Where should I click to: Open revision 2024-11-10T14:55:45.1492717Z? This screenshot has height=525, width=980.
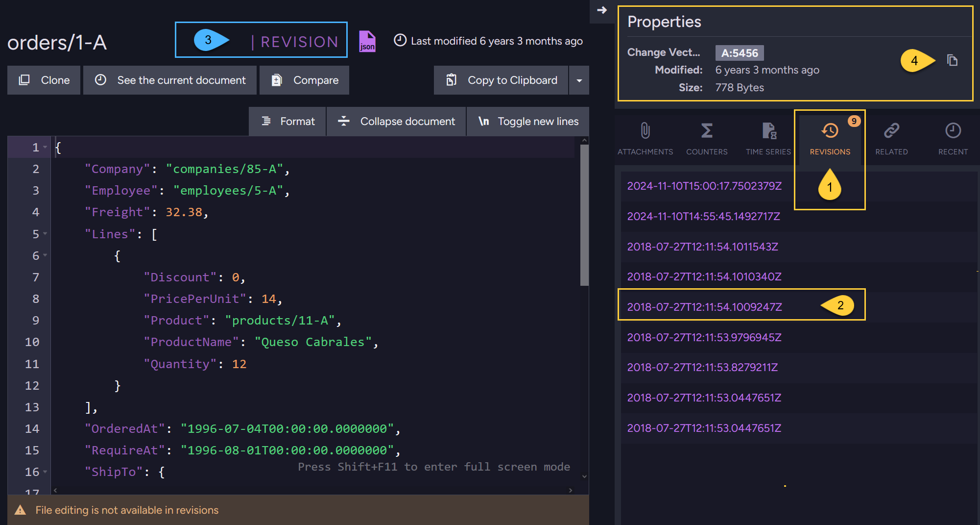pyautogui.click(x=703, y=216)
